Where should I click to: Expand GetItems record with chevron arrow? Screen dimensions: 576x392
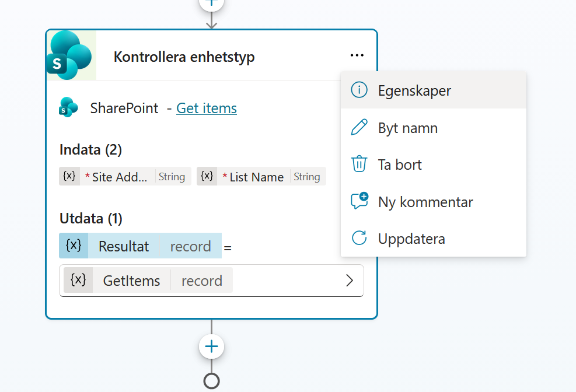(x=350, y=281)
